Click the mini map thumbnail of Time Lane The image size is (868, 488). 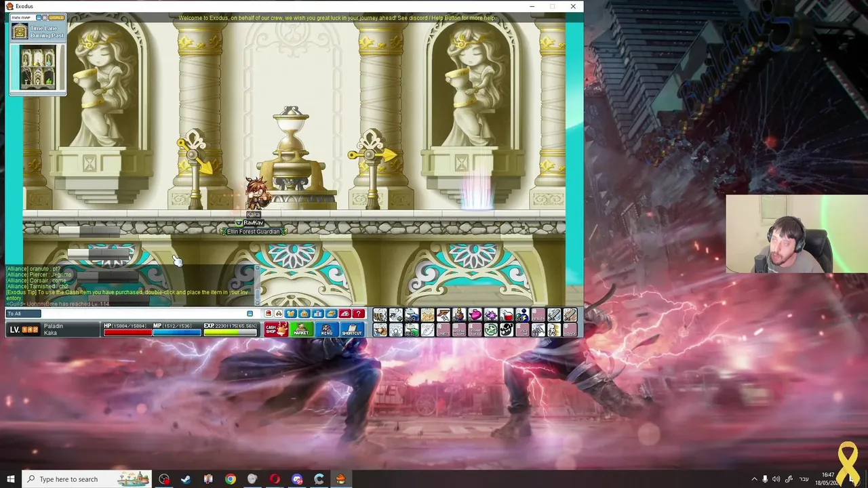point(38,67)
